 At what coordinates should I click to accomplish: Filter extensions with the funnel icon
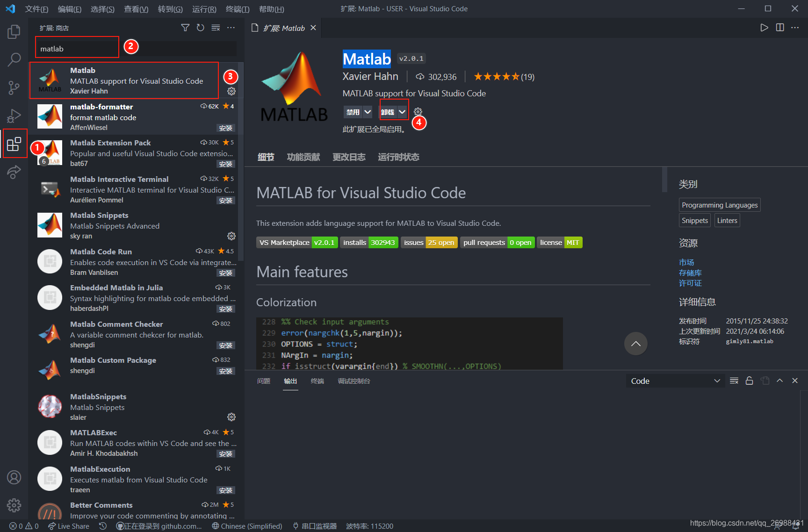point(185,28)
